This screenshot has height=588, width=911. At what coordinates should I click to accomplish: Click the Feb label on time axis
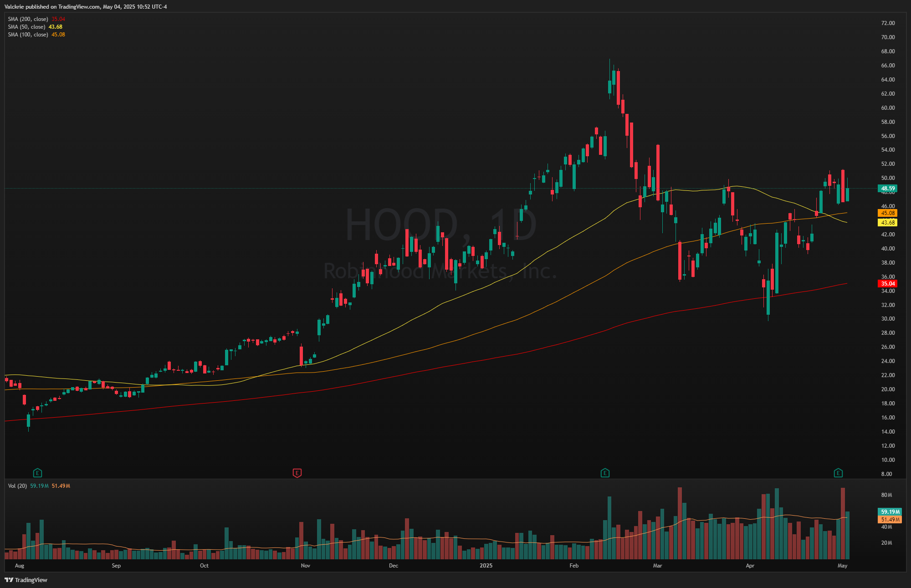[574, 566]
